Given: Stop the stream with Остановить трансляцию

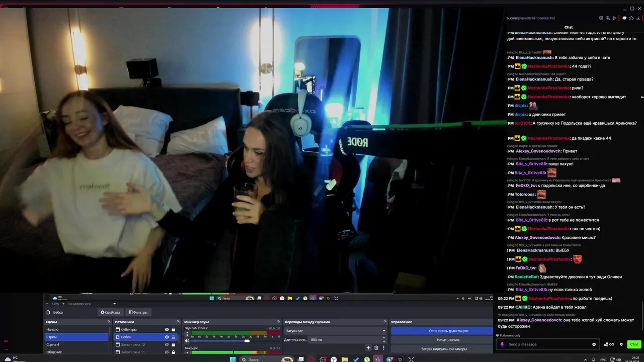Looking at the screenshot, I should point(448,331).
